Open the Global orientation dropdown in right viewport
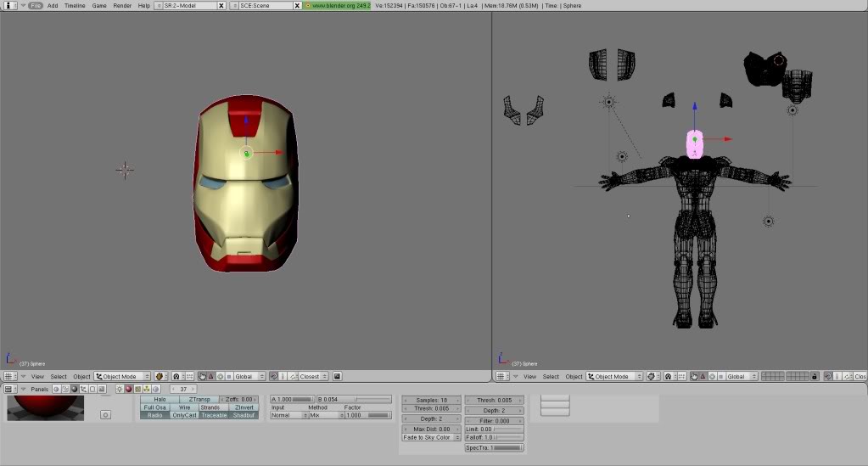 (738, 376)
